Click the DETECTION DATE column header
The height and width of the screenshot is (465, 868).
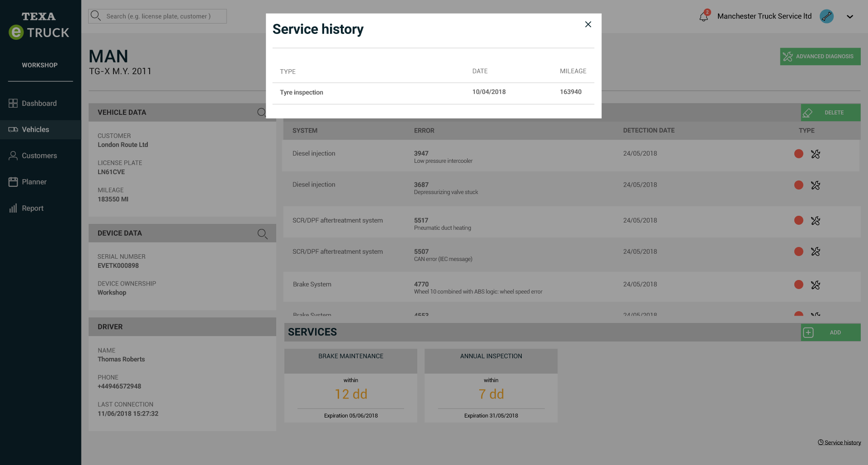coord(649,130)
